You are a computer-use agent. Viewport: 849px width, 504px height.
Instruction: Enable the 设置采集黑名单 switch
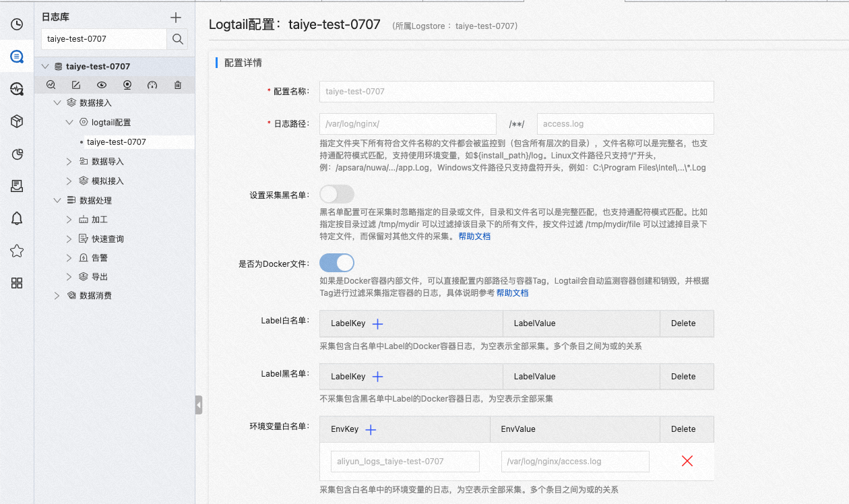337,194
